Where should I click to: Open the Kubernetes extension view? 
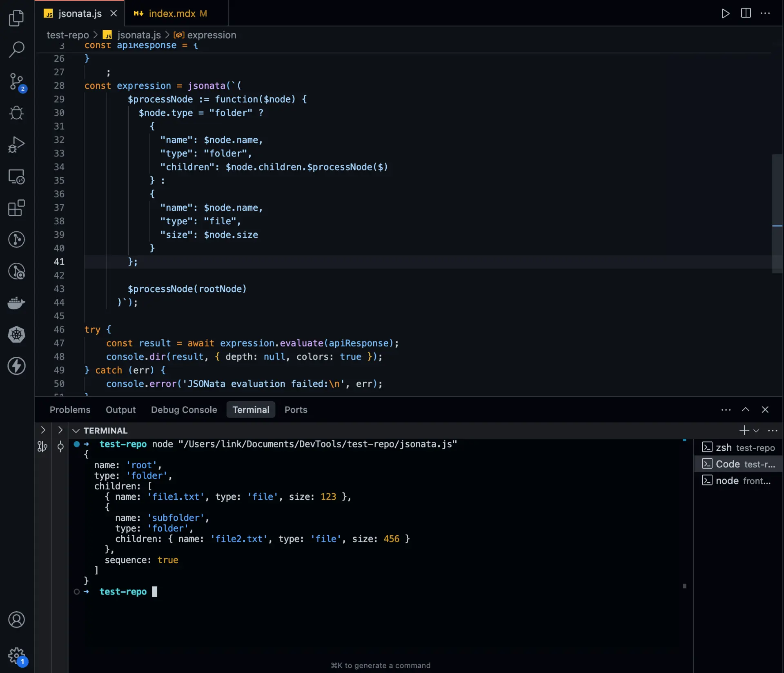click(x=16, y=334)
